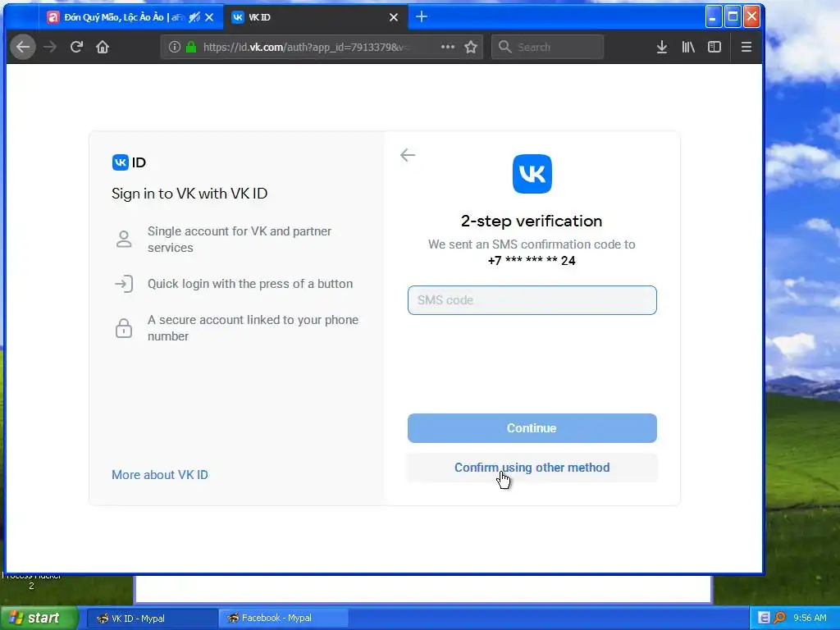
Task: Click the 9:56 AM taskbar clock
Action: (x=810, y=619)
